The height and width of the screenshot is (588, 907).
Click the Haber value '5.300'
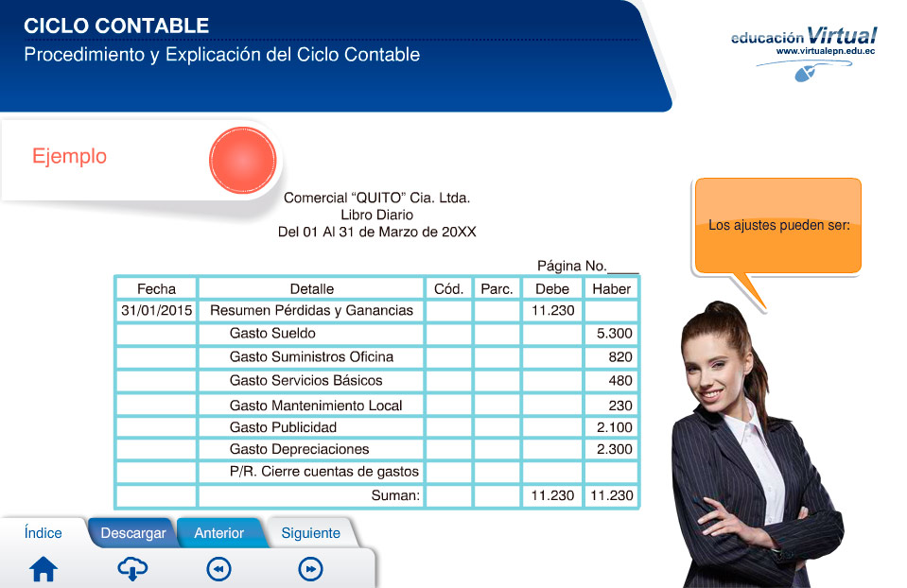615,334
